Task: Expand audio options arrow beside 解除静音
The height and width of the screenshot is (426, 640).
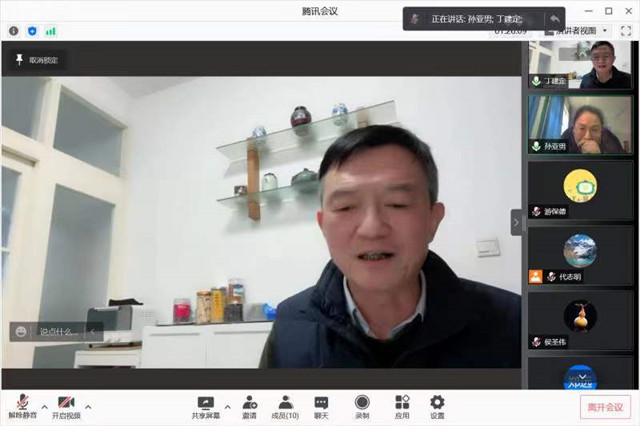Action: tap(43, 407)
